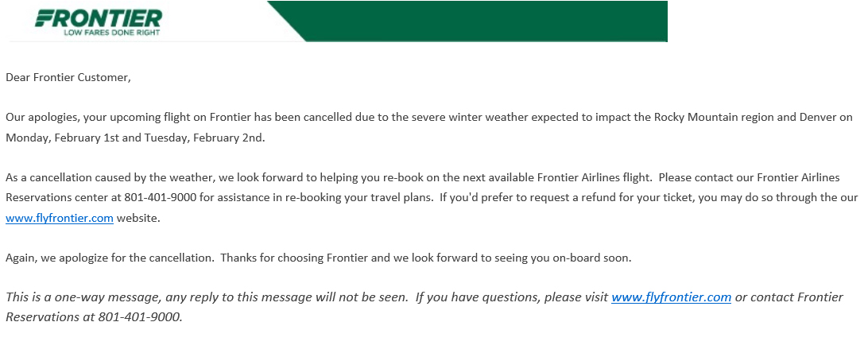Click the "Dear Frontier Customer" greeting

(68, 77)
